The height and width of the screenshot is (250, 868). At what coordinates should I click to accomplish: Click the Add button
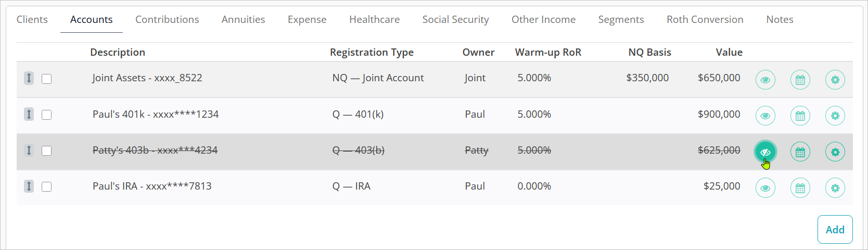tap(835, 230)
